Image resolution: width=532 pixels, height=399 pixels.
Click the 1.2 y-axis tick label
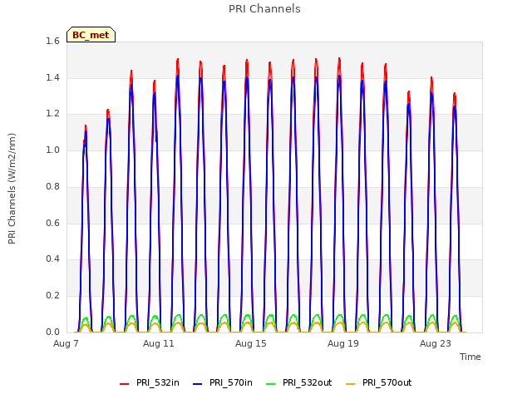point(52,114)
